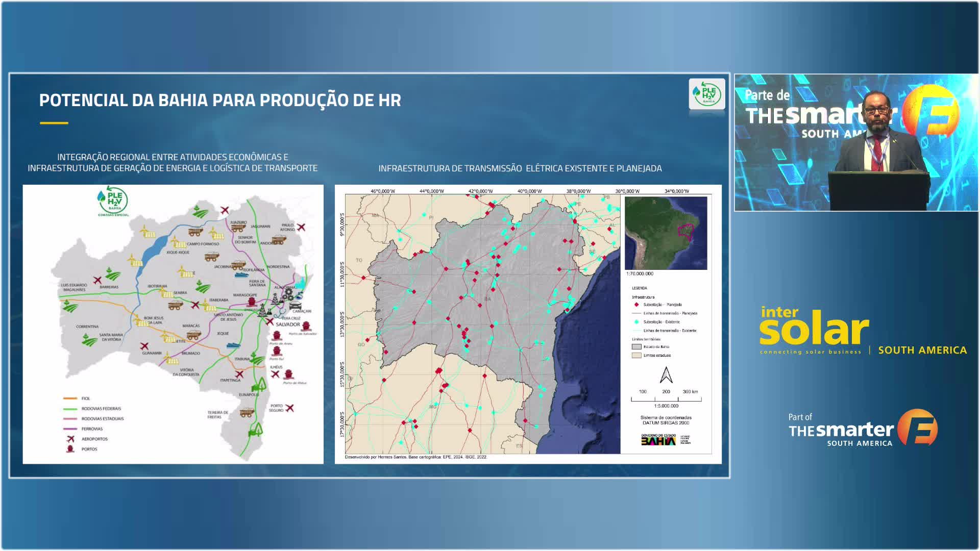Click the Portos ship legend icon
This screenshot has height=551, width=980.
tap(70, 449)
